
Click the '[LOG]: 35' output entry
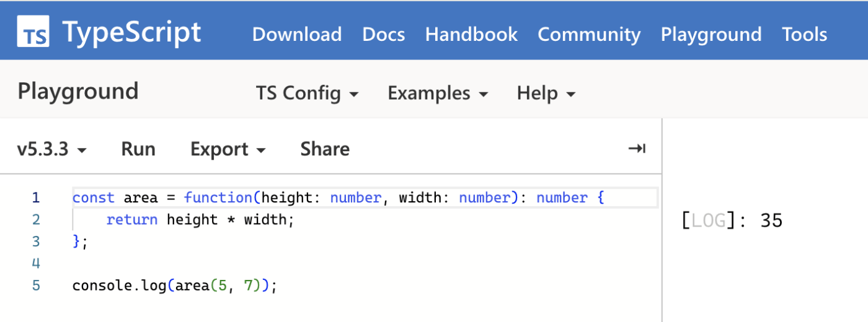[732, 220]
